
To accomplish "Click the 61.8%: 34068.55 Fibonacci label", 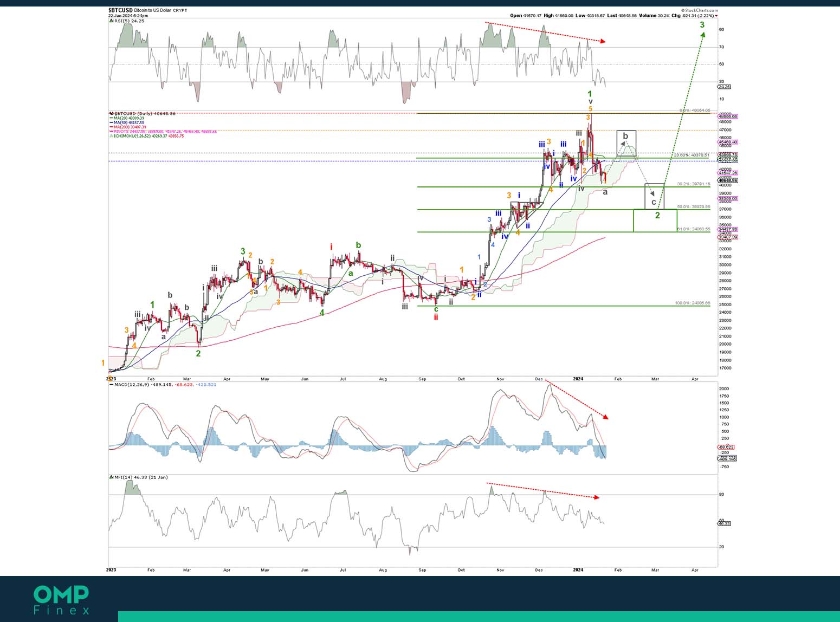I will click(694, 229).
